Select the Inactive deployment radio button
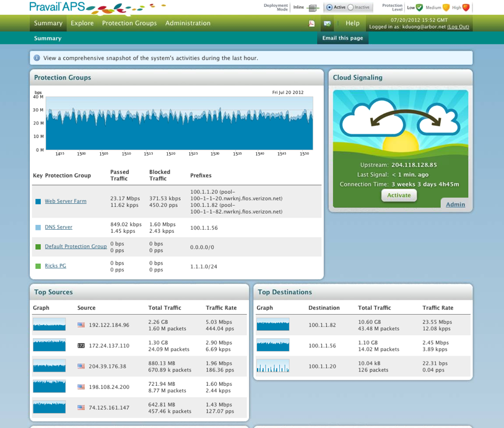The image size is (504, 428). pos(350,7)
